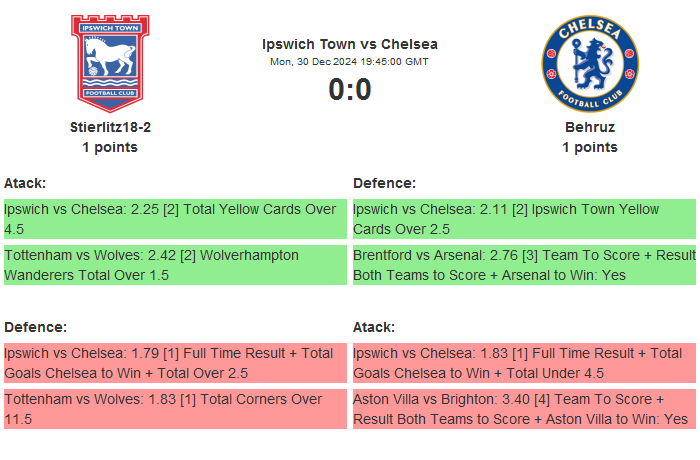Select the Chelsea to Win Total Over 2.5 bet
This screenshot has height=460, width=700.
174,363
